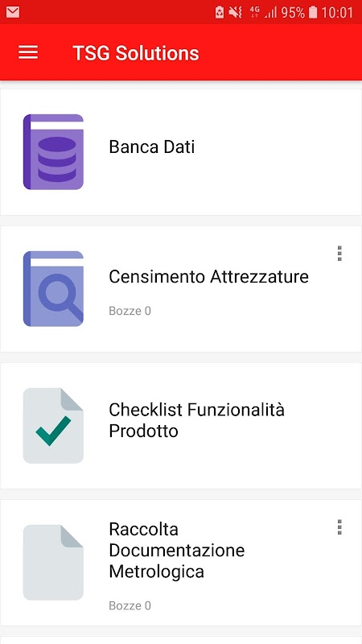Tap the TSG Solutions header title
The height and width of the screenshot is (644, 362).
[x=136, y=53]
